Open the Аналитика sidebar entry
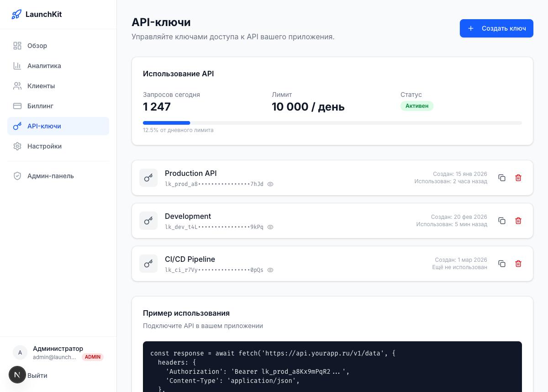This screenshot has width=548, height=392. coord(44,66)
